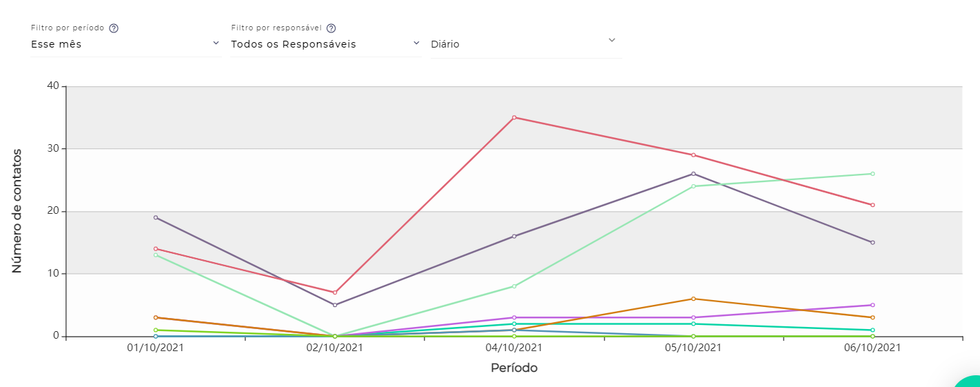The height and width of the screenshot is (387, 980).
Task: Click help icon beside Filtro por período
Action: [x=114, y=28]
